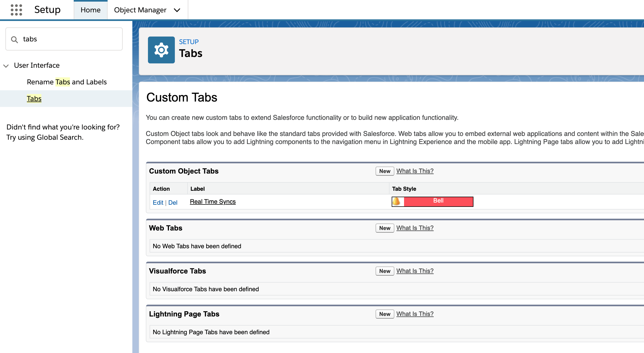Click the Custom Tabs heading

182,97
